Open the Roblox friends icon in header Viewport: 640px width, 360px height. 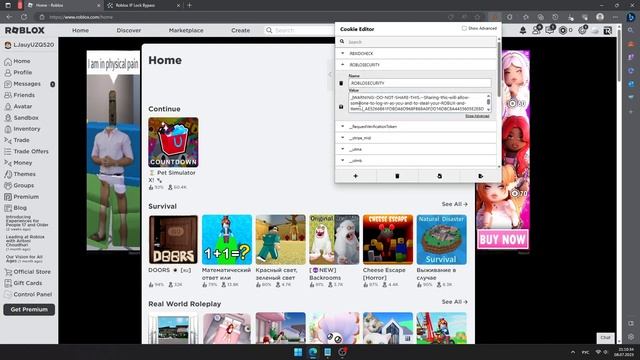(536, 31)
